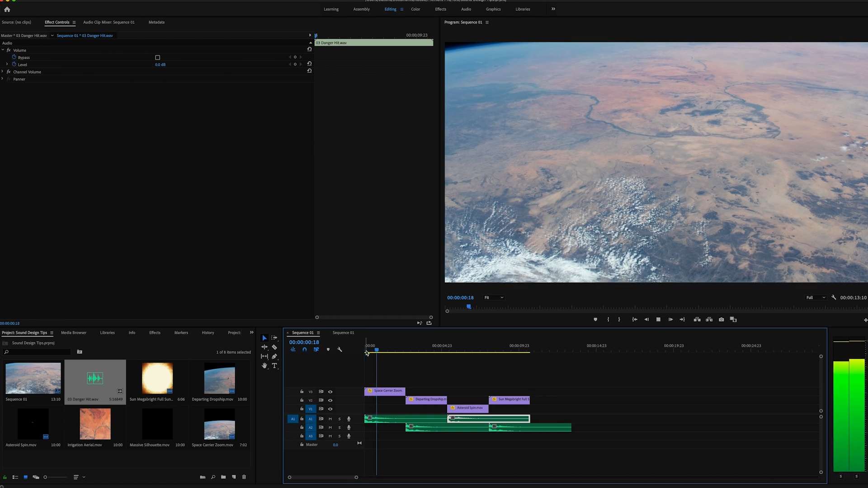Select the Track Select Forward tool

point(274,338)
